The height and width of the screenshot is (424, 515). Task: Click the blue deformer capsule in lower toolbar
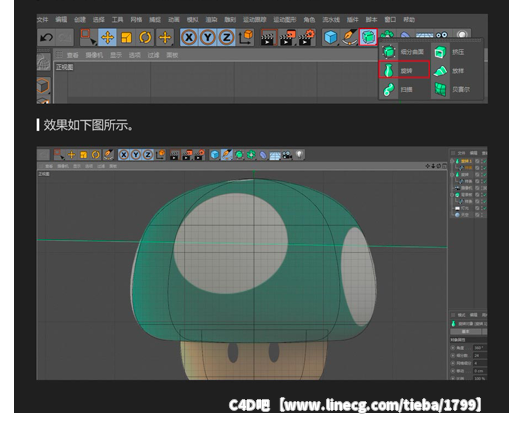(x=263, y=155)
